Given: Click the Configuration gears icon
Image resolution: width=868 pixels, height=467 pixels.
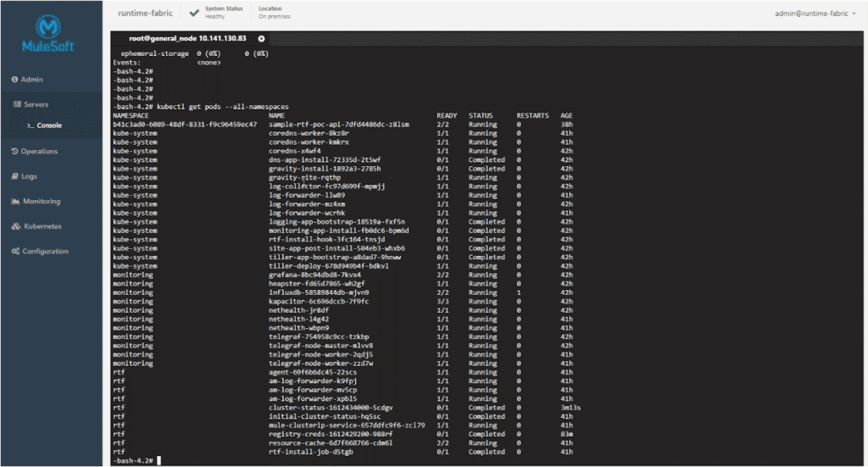Looking at the screenshot, I should (15, 251).
